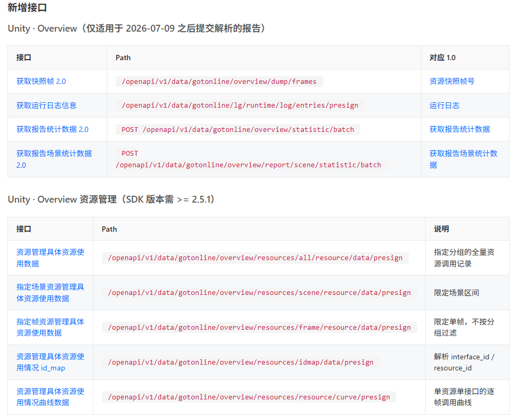Viewport: 516px width, 420px height.
Task: Click the 接口 header in 资源管理 table
Action: (24, 229)
